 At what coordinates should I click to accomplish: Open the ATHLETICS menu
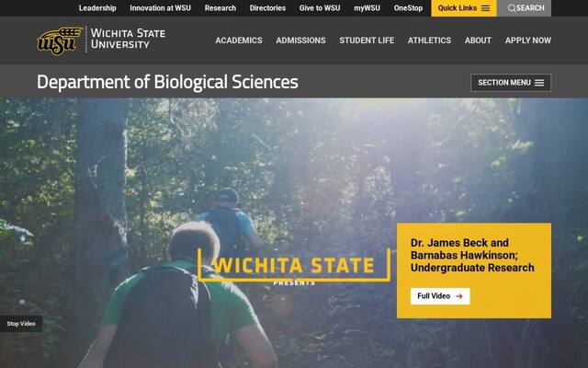tap(429, 40)
